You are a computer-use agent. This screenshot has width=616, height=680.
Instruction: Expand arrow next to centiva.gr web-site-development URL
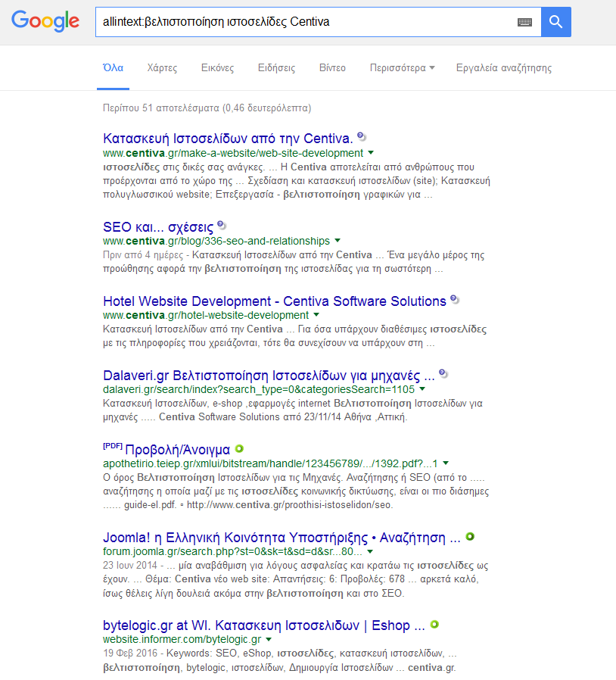[371, 153]
